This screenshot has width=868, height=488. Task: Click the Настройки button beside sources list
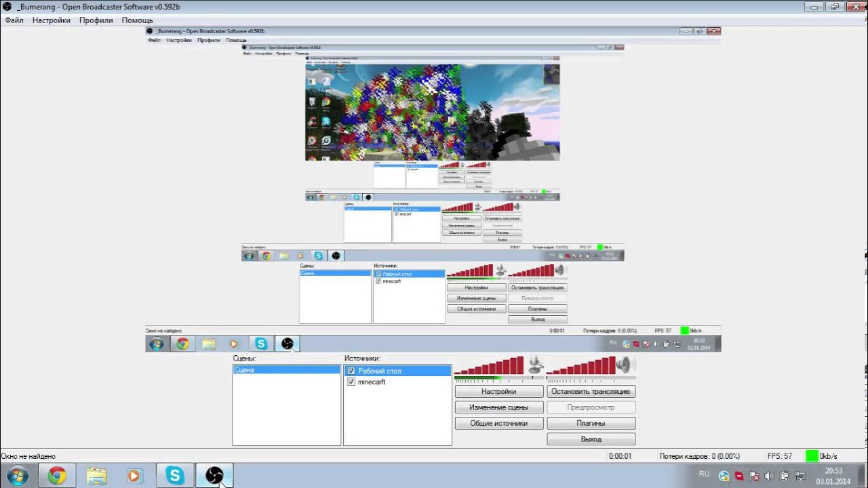coord(499,391)
